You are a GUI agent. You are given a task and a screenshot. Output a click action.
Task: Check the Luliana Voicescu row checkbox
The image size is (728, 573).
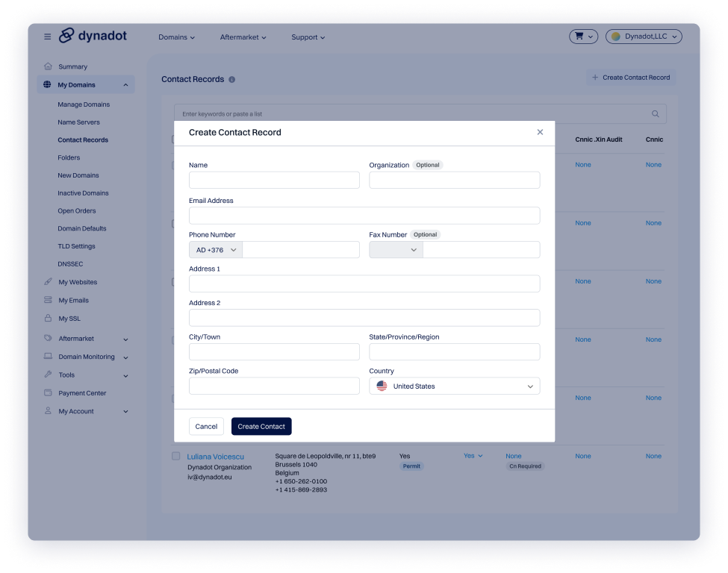(176, 456)
